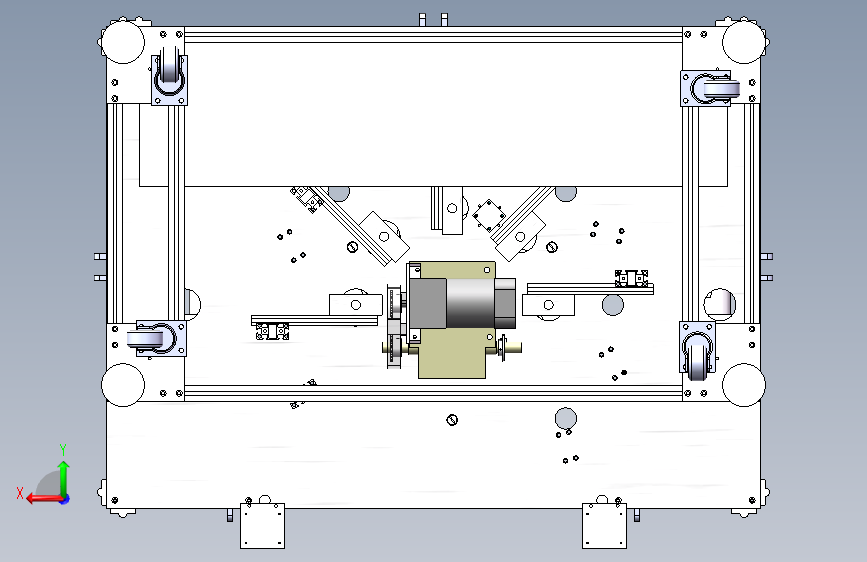The width and height of the screenshot is (867, 562).
Task: Pick the slotted screw head on the bottom panel
Action: coord(452,420)
